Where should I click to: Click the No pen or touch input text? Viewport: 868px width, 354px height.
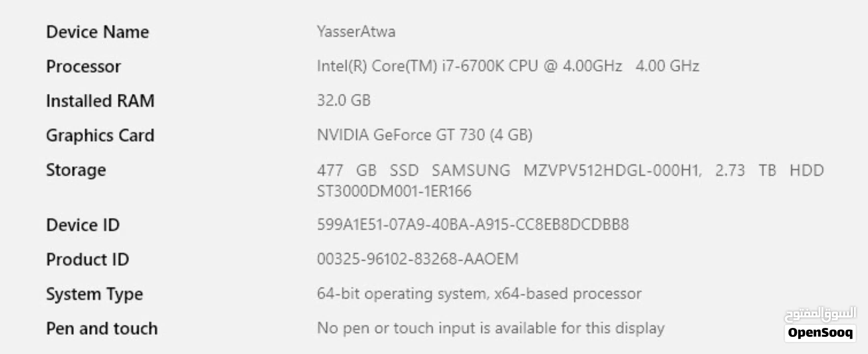(x=490, y=328)
